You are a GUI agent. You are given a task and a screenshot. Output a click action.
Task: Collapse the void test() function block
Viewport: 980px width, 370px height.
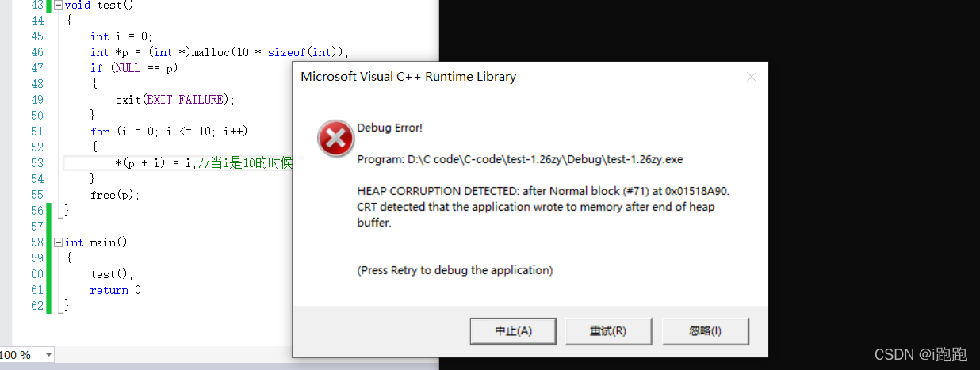coord(58,5)
